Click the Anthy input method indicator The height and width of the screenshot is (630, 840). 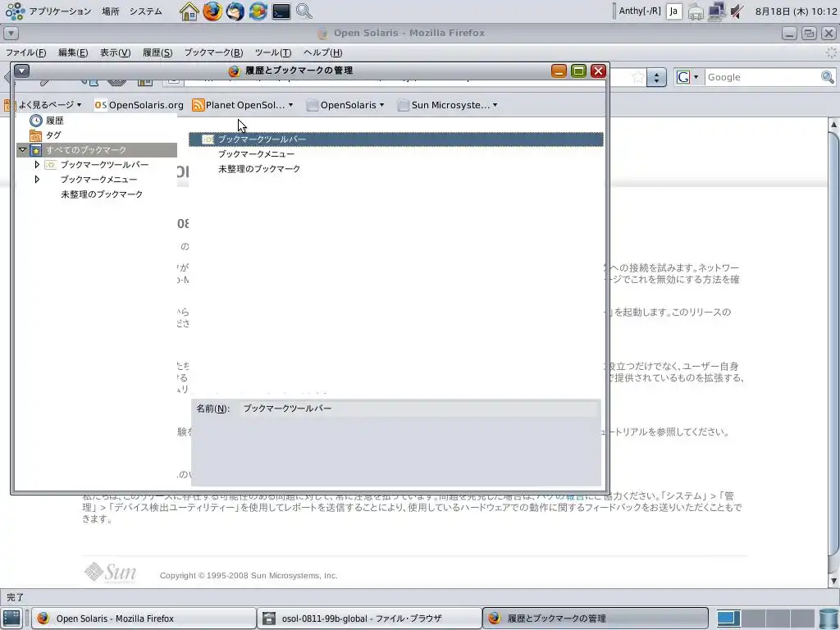click(640, 11)
